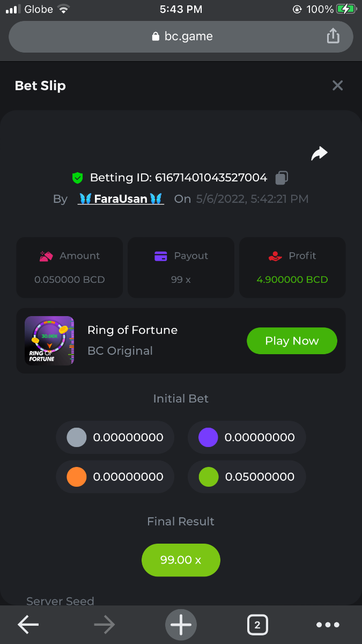
Task: Click the 99.00 x final result badge
Action: pos(181,560)
